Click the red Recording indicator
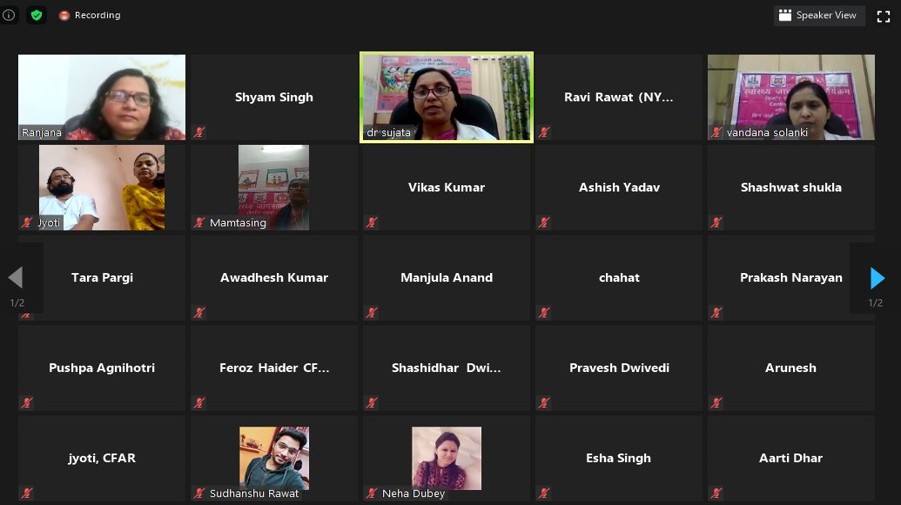This screenshot has height=505, width=901. 89,15
